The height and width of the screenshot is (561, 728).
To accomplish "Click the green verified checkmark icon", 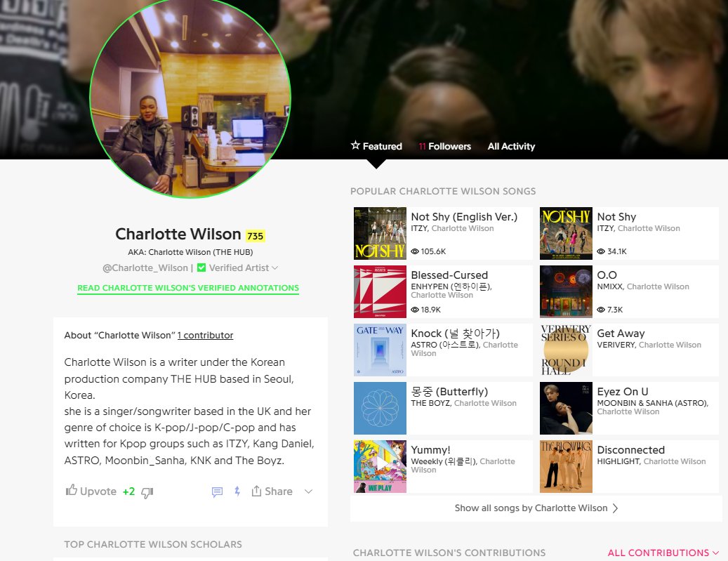I will [201, 268].
